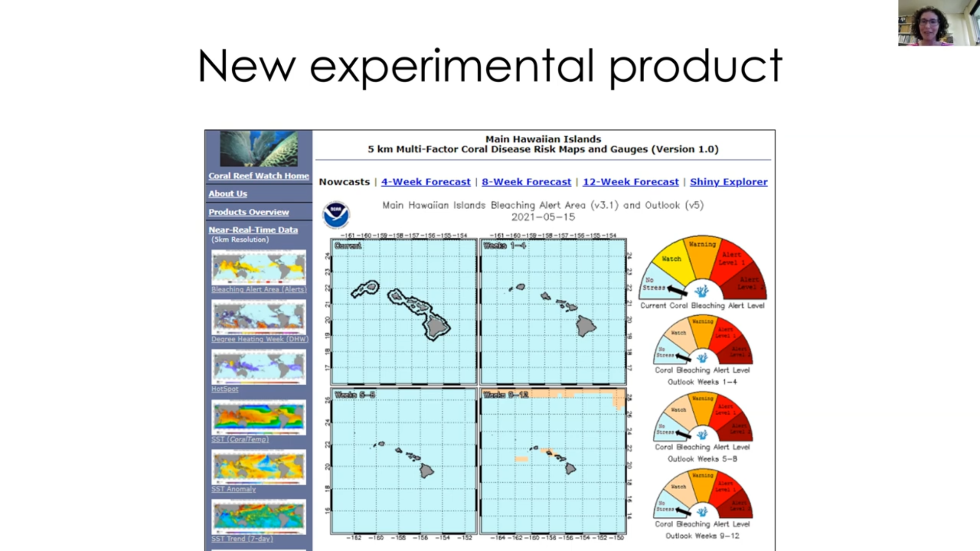This screenshot has height=551, width=980.
Task: Click the Weeks 9-12 outlook map panel
Action: point(553,461)
